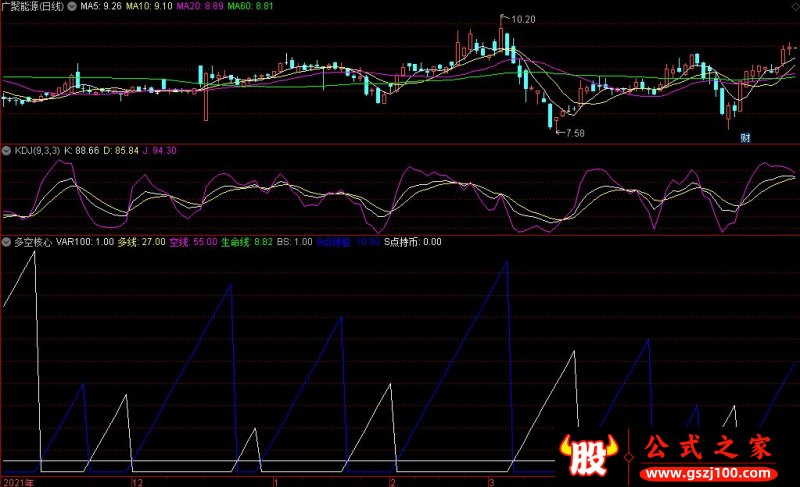Click the 股 bull logo icon

point(588,455)
